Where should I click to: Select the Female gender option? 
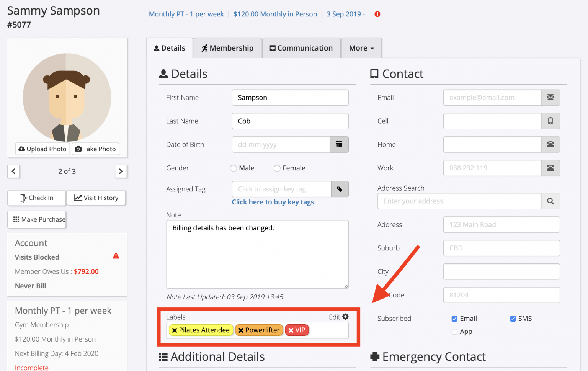(x=277, y=168)
